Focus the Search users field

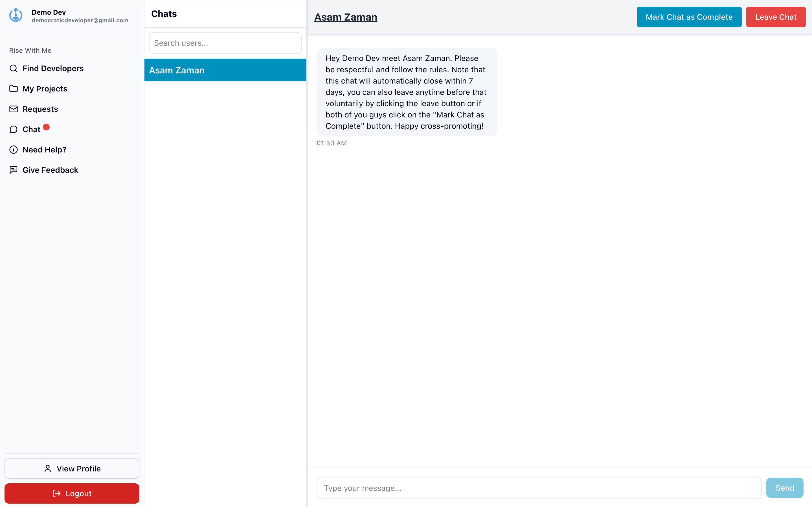(225, 43)
